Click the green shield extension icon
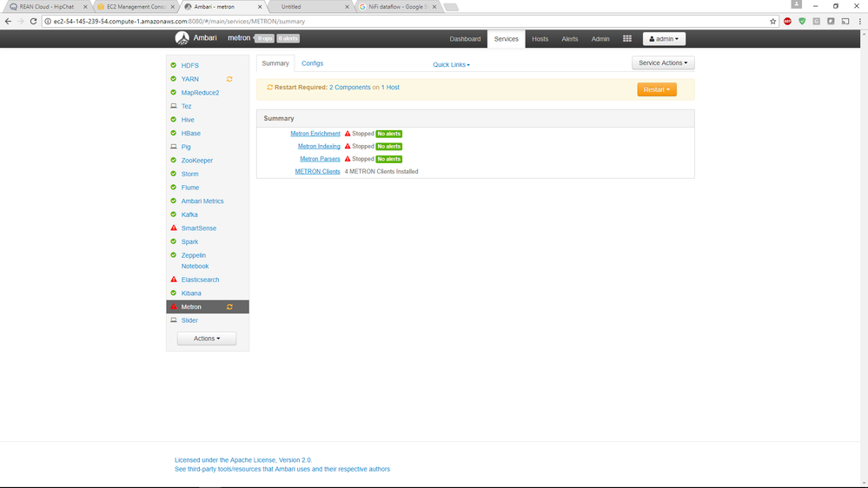Image resolution: width=868 pixels, height=488 pixels. pos(802,22)
